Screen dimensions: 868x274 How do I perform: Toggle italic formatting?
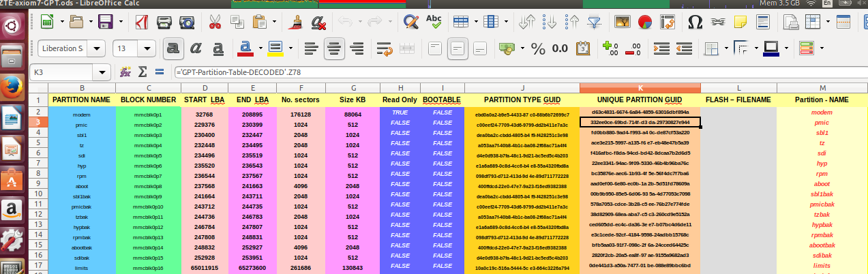(x=196, y=48)
